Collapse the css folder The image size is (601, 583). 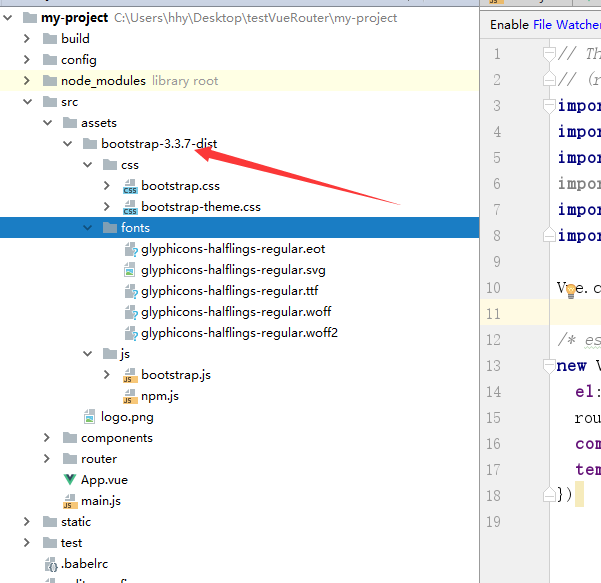point(87,165)
